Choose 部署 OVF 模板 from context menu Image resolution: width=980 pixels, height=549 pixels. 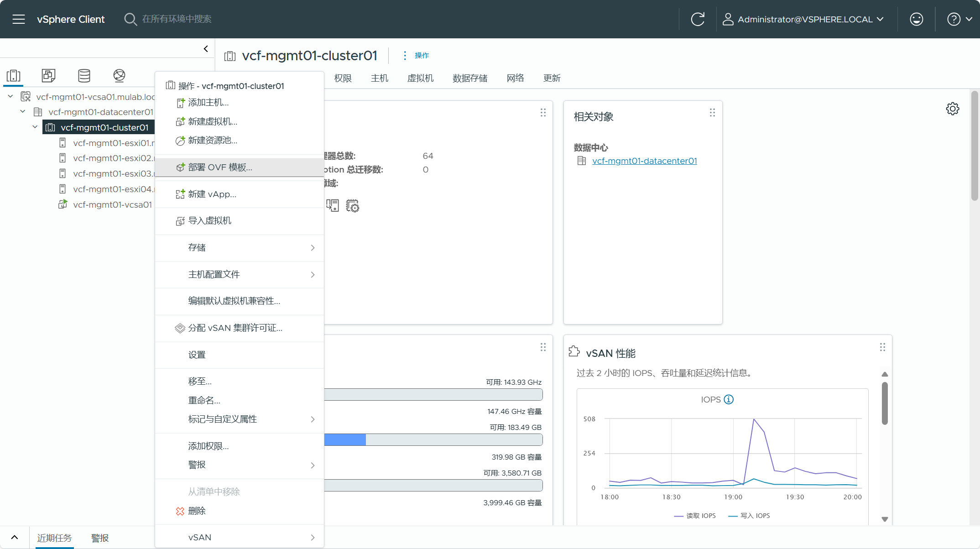coord(220,167)
